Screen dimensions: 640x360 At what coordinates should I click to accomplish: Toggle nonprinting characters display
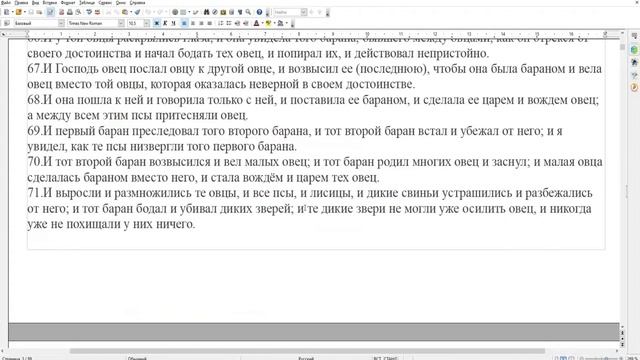pos(240,12)
